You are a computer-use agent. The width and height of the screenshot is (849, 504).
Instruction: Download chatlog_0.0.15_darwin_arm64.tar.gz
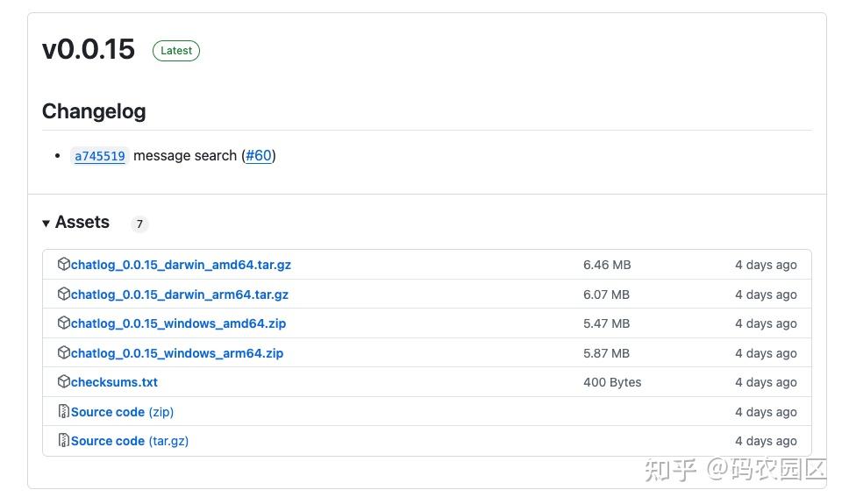coord(179,295)
